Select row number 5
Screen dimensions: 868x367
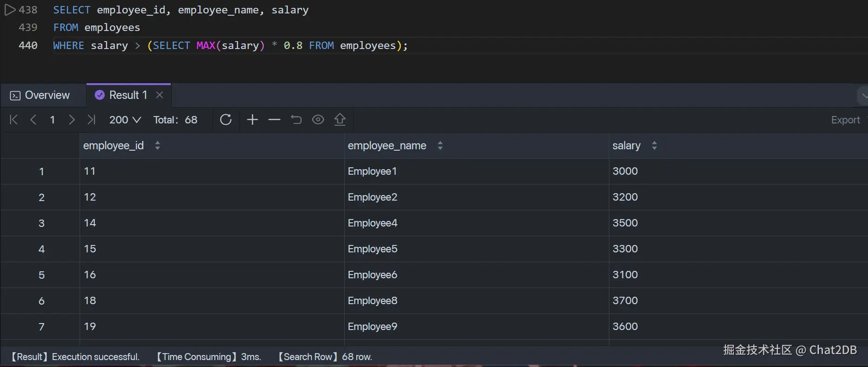(41, 275)
